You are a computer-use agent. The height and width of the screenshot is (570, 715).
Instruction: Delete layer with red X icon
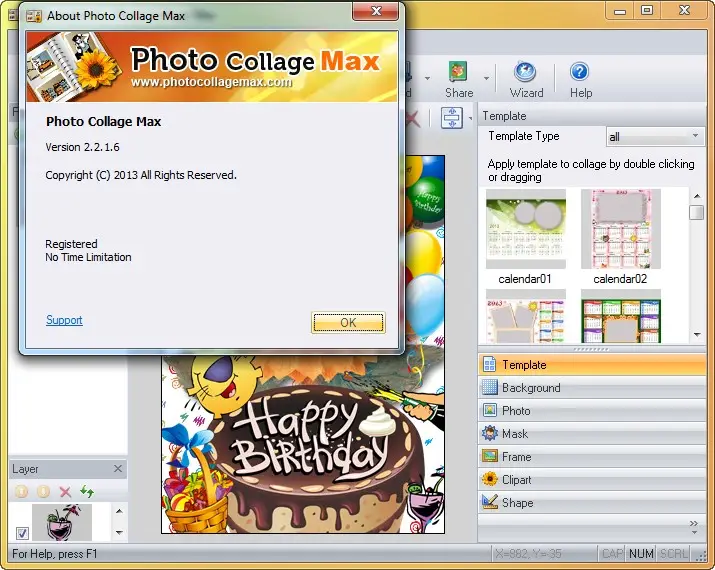tap(65, 492)
